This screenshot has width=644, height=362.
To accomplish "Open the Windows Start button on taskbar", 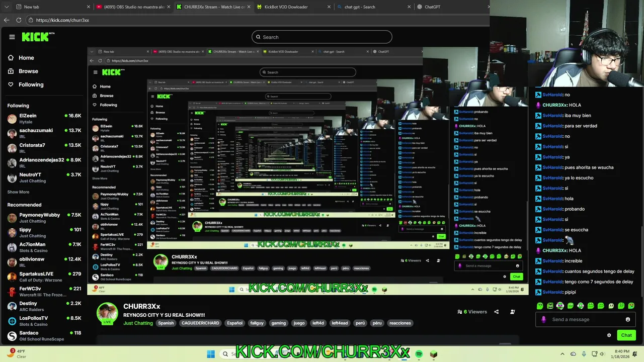I will tap(211, 354).
